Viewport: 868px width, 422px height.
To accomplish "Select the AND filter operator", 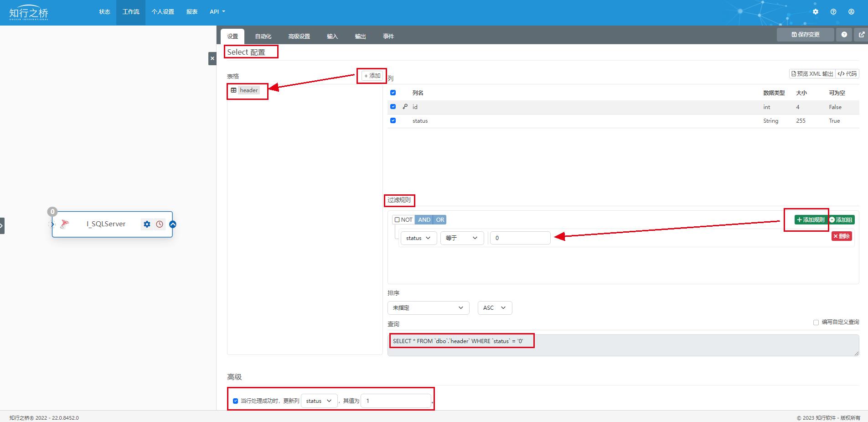I will pos(424,220).
